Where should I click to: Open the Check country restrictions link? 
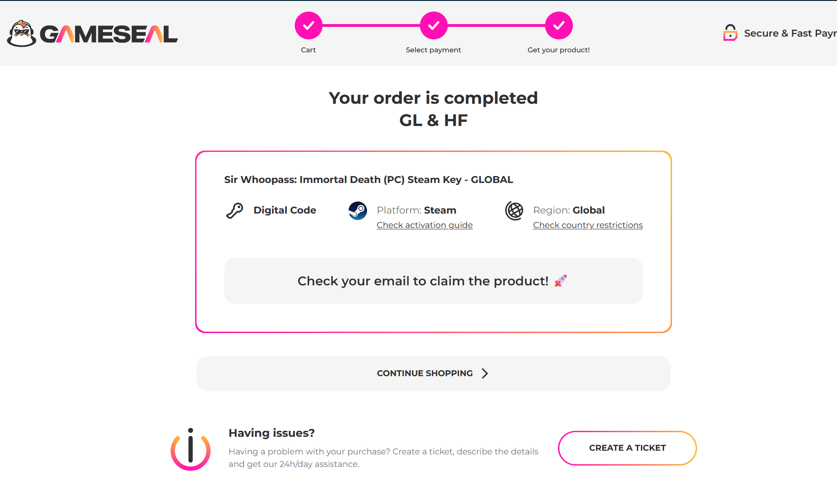click(588, 225)
